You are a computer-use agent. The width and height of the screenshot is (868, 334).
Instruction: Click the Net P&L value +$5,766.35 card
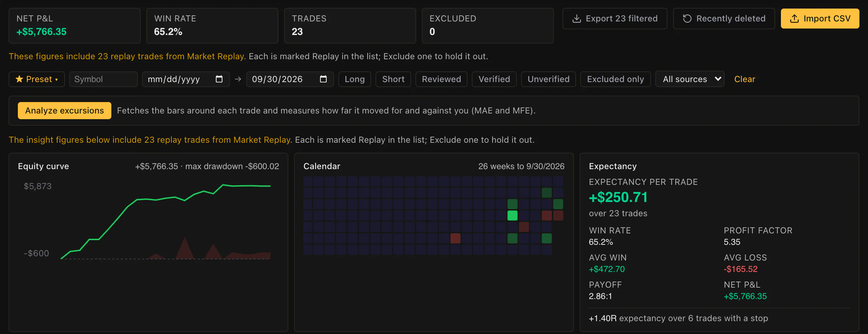pos(75,26)
